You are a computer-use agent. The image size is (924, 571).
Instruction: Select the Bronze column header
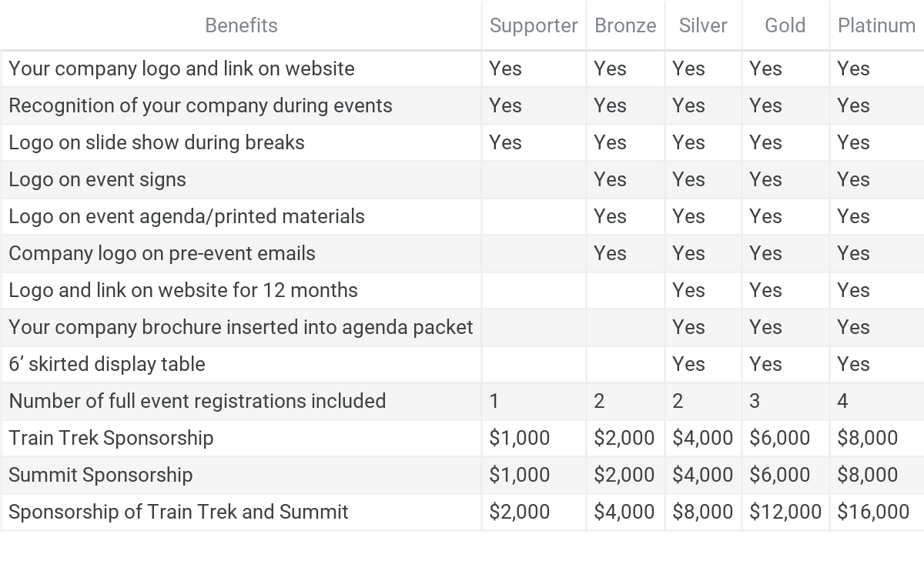(x=625, y=25)
